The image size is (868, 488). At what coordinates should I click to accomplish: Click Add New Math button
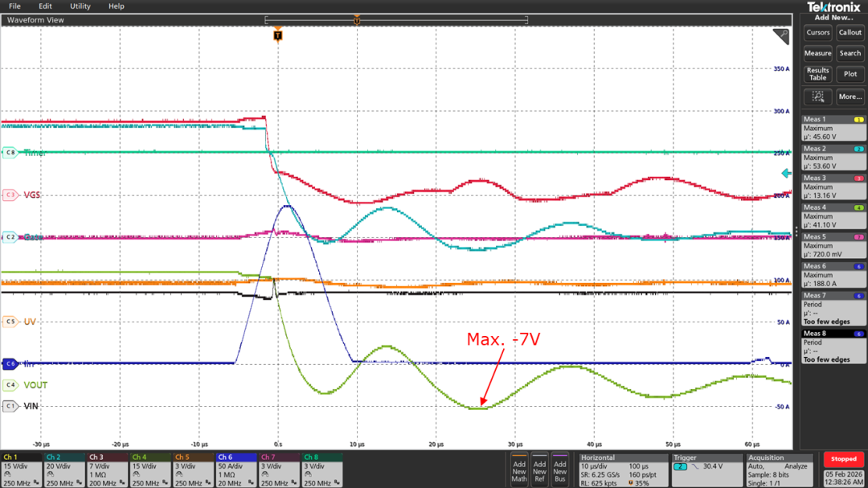[x=519, y=470]
